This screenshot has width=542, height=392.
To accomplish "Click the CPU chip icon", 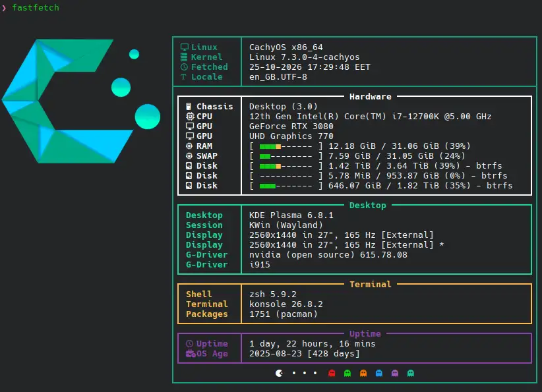I will click(x=190, y=117).
